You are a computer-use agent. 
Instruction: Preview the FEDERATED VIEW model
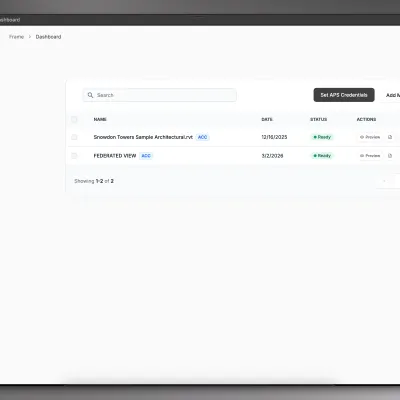click(x=370, y=156)
